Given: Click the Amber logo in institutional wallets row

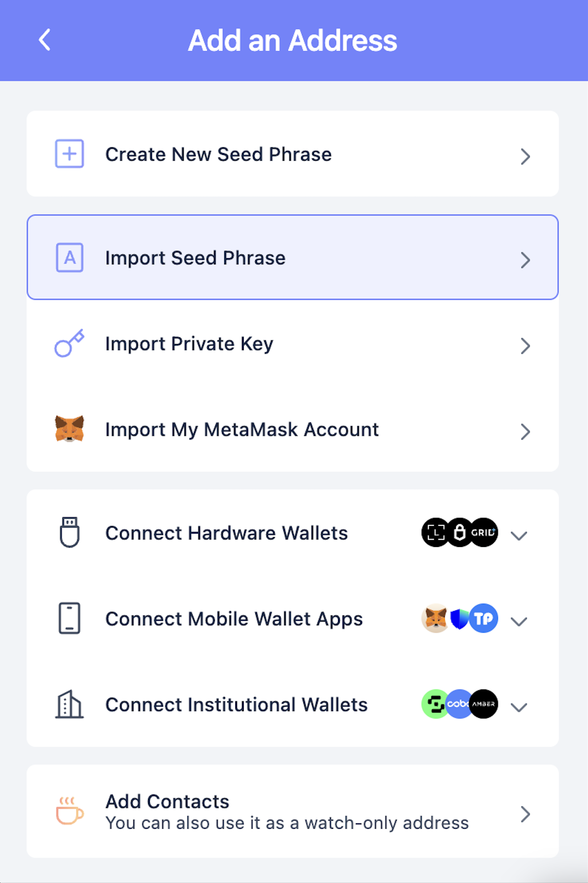Looking at the screenshot, I should click(483, 704).
